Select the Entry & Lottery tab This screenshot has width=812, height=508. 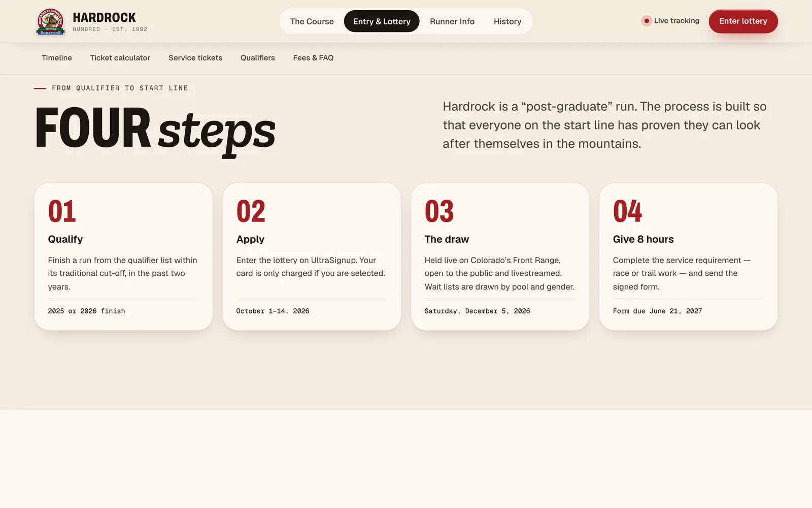(x=382, y=21)
